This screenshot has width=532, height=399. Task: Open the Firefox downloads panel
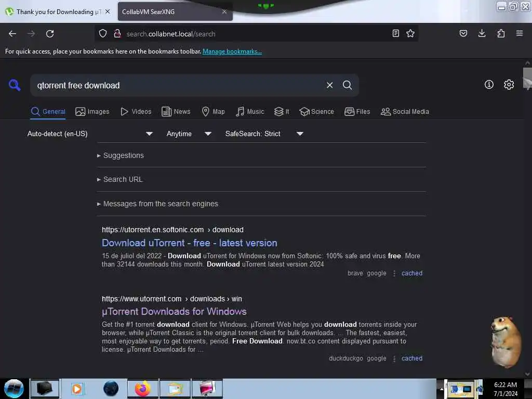(482, 33)
